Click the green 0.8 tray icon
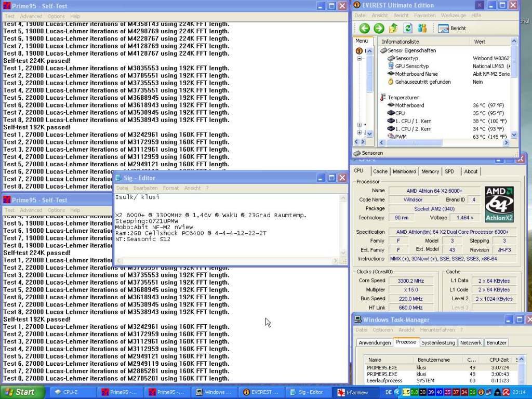This screenshot has height=399, width=532. coord(414,392)
